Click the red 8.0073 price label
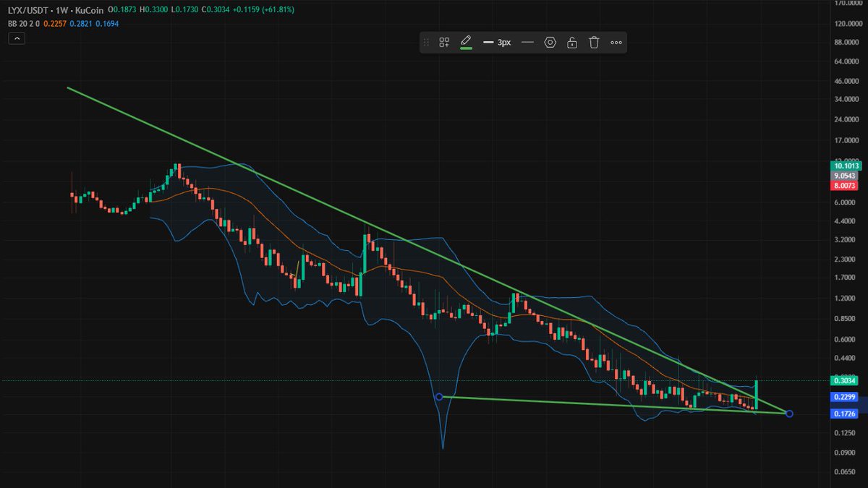 pos(845,186)
